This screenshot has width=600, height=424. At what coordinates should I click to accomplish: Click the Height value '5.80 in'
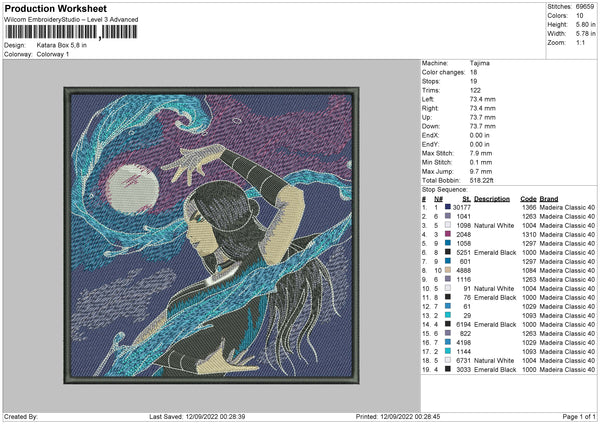click(585, 24)
